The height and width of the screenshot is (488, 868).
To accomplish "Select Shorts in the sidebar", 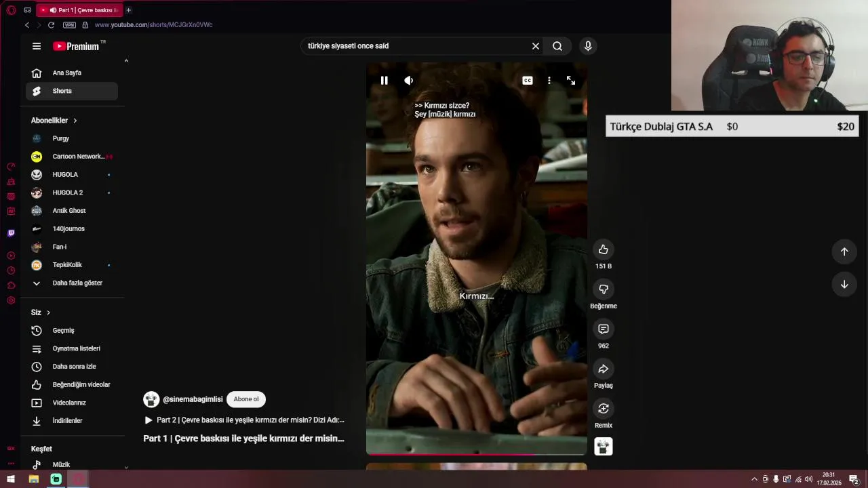I will tap(72, 91).
